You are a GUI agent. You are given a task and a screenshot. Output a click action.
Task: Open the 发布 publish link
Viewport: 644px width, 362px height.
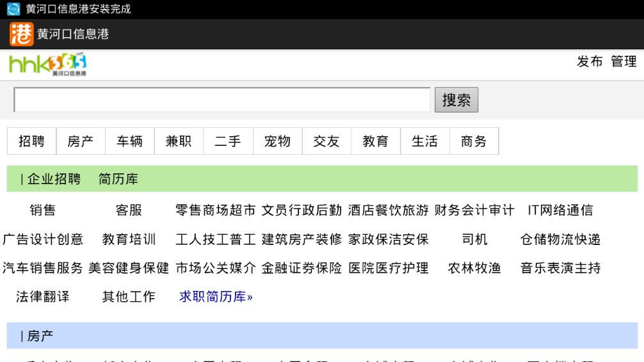[590, 61]
